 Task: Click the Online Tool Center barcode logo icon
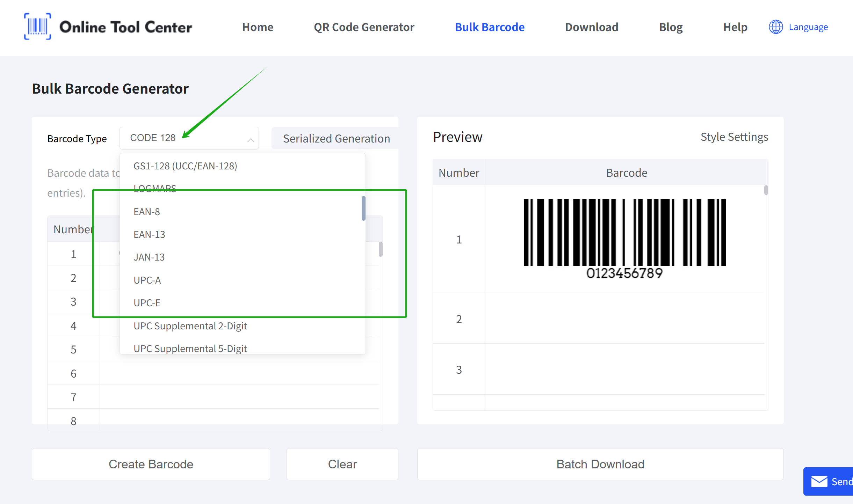[38, 27]
